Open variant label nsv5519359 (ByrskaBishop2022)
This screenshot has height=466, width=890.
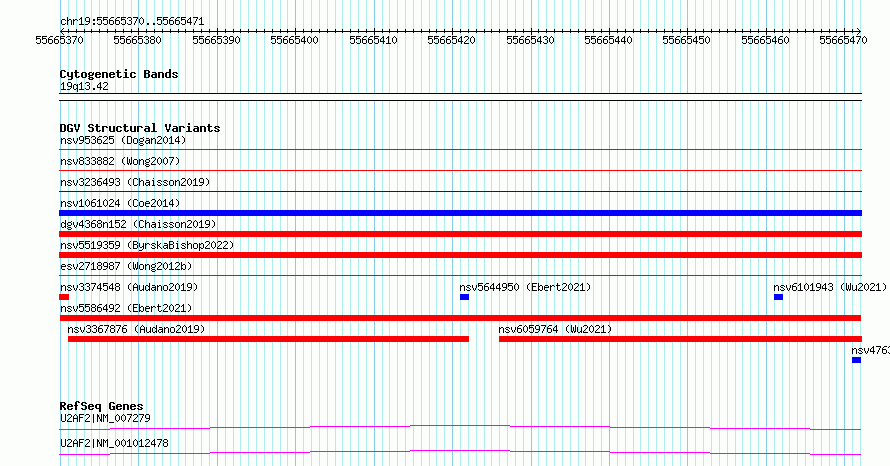(147, 245)
